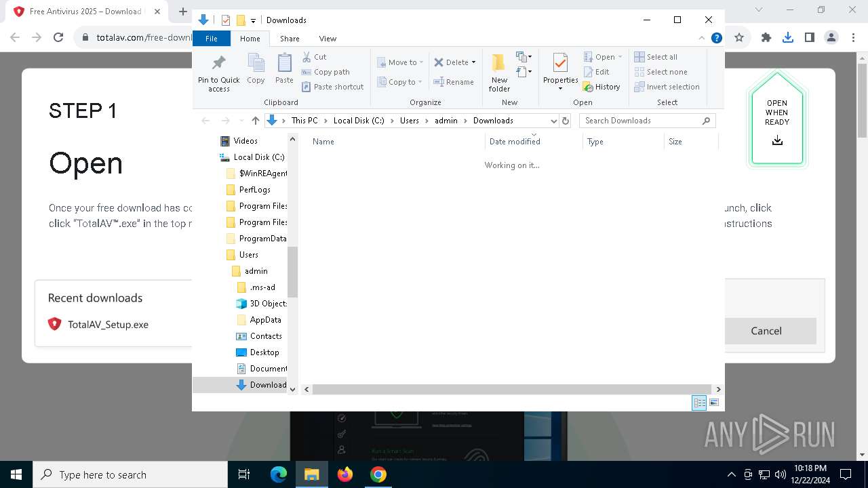The width and height of the screenshot is (868, 488).
Task: Switch to the Share ribbon tab
Action: tap(290, 39)
